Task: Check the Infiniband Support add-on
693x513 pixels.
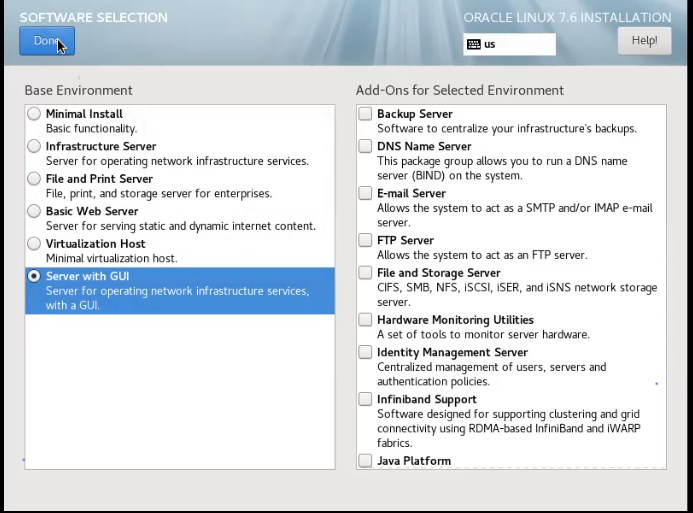Action: click(365, 399)
